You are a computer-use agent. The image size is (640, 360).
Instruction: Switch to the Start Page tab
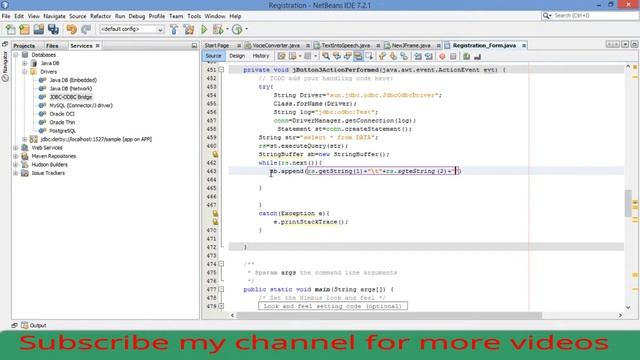pos(217,45)
